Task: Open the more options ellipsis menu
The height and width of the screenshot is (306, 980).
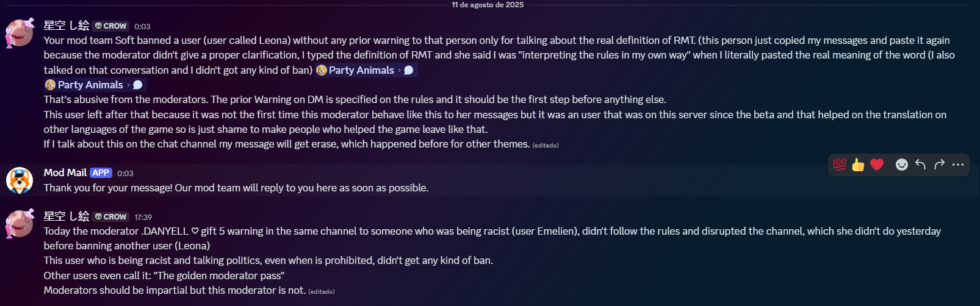Action: pos(958,165)
